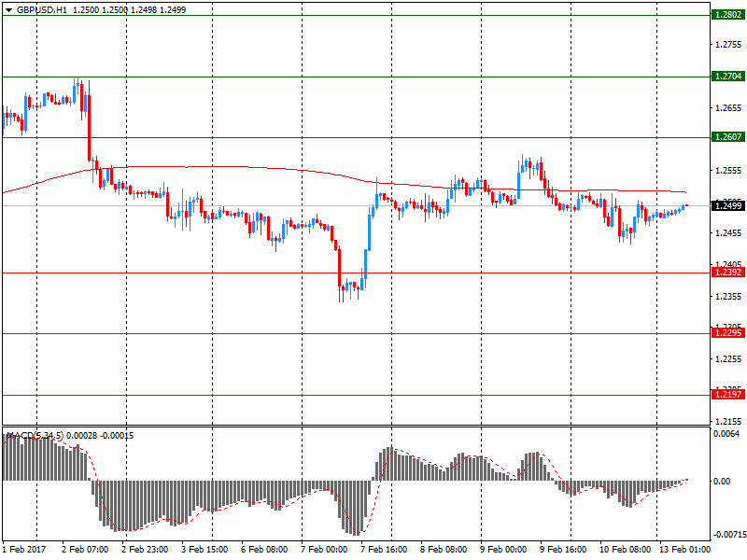This screenshot has height=560, width=747.
Task: Click the 3 Feb 15:00 time label
Action: tap(204, 550)
